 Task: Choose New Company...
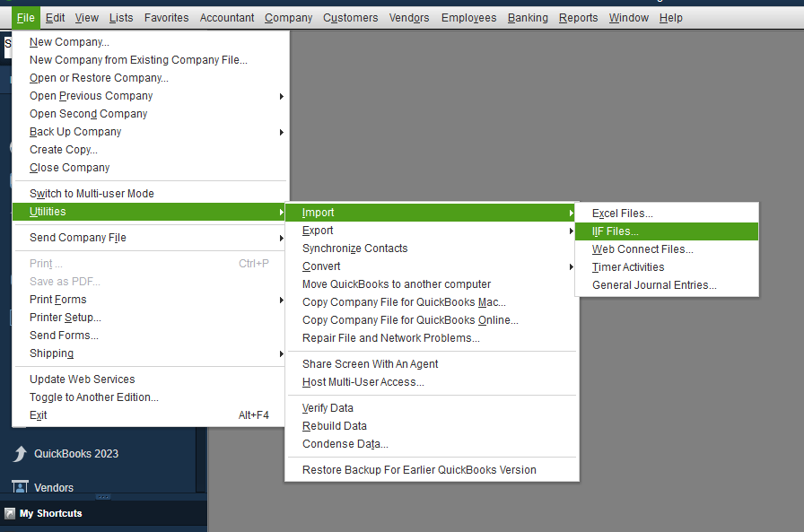(149, 42)
